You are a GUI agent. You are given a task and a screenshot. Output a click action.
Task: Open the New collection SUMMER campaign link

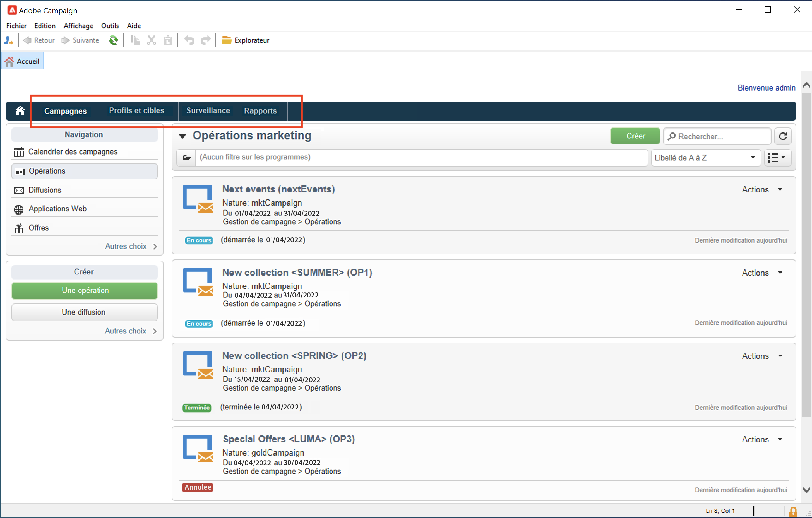tap(297, 272)
